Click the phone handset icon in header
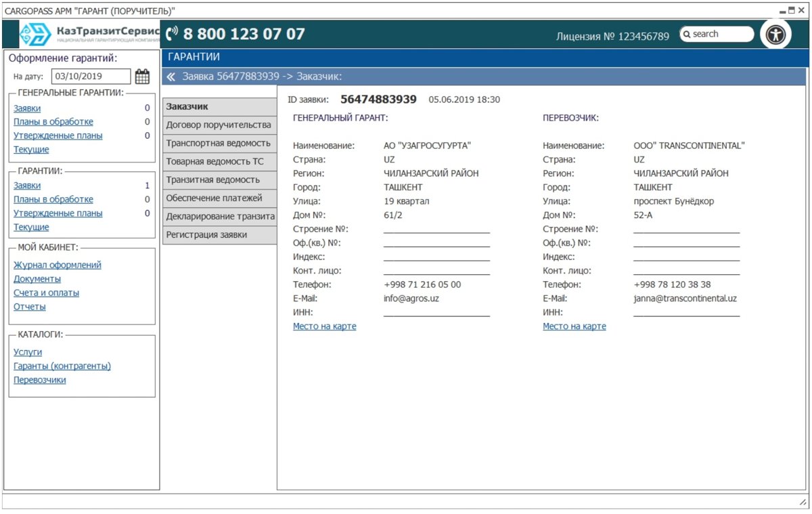This screenshot has width=812, height=514. [172, 33]
